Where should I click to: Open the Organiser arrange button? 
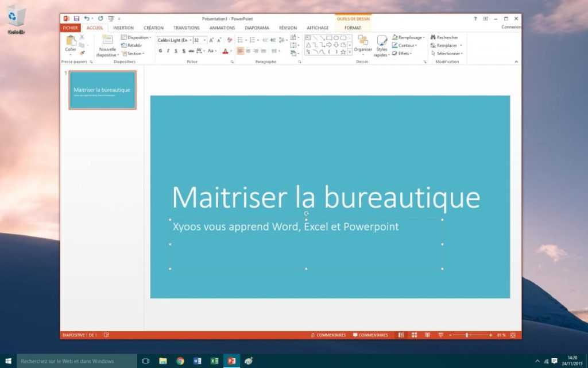click(x=363, y=44)
